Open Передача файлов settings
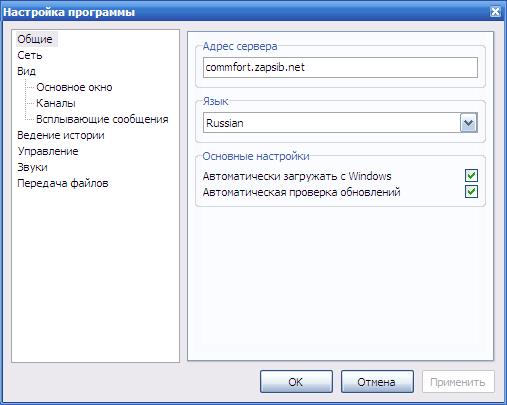The width and height of the screenshot is (507, 405). point(63,183)
